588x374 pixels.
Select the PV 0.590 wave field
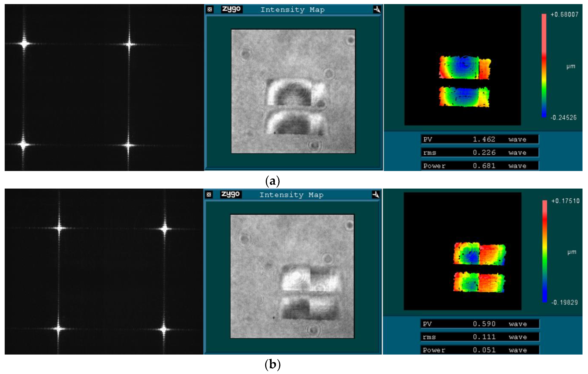480,324
